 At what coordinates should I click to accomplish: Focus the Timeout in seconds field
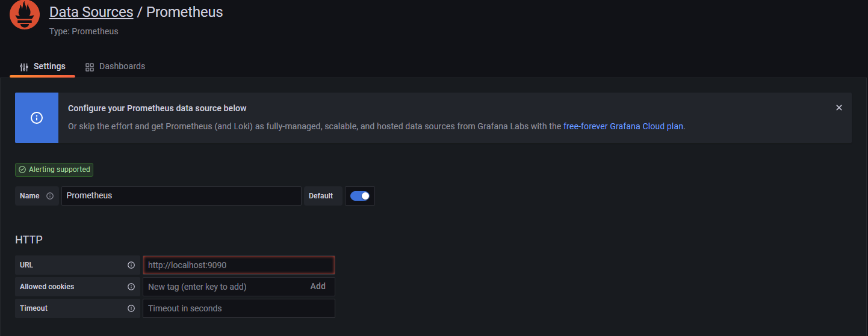(x=239, y=308)
